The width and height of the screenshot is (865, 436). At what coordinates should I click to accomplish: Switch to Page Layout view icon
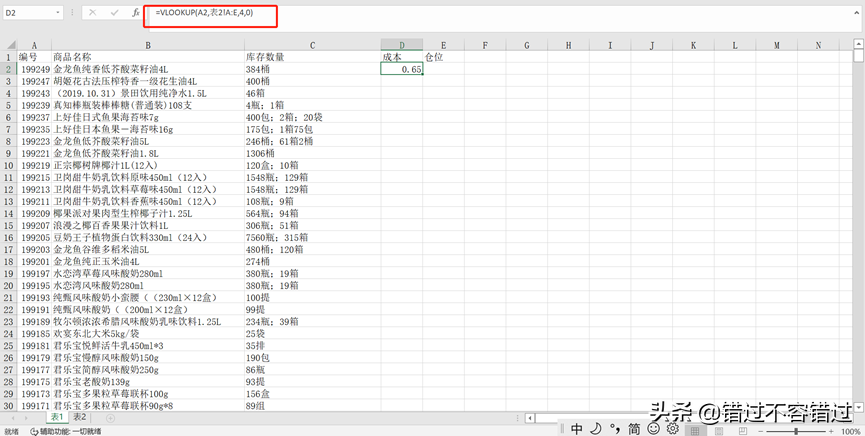click(719, 431)
